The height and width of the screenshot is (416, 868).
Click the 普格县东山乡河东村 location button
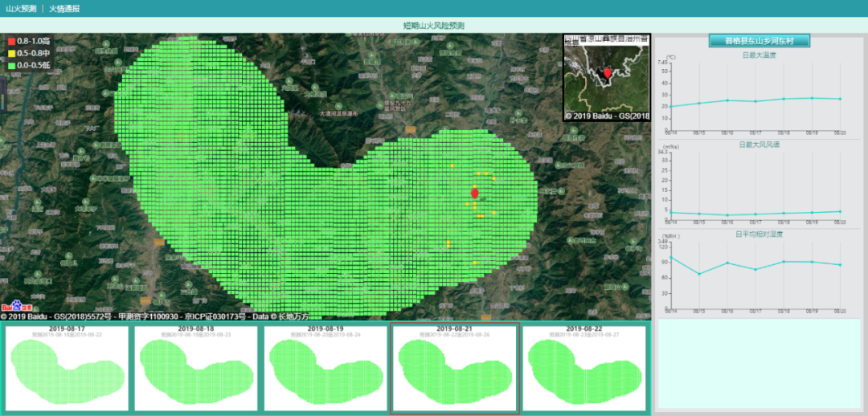pyautogui.click(x=759, y=41)
